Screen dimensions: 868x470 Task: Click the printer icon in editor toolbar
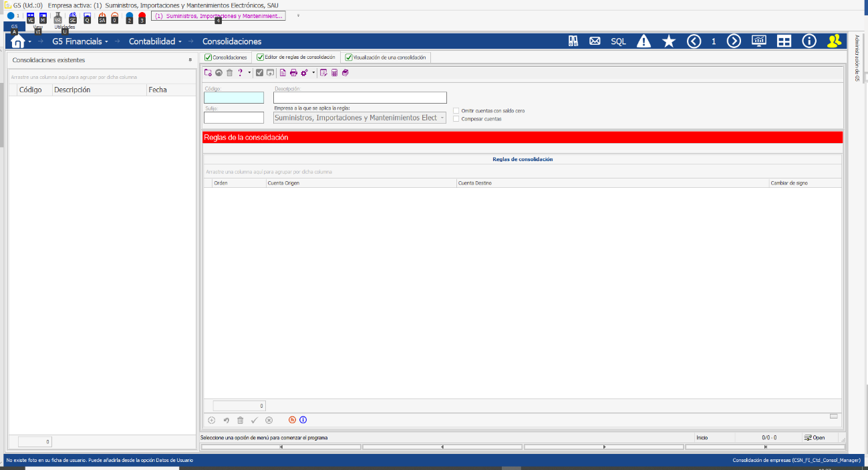point(293,73)
